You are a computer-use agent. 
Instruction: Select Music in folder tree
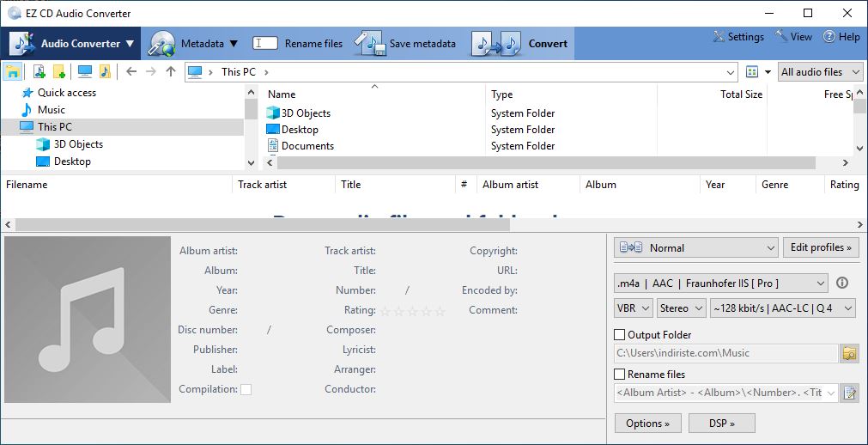(x=51, y=110)
